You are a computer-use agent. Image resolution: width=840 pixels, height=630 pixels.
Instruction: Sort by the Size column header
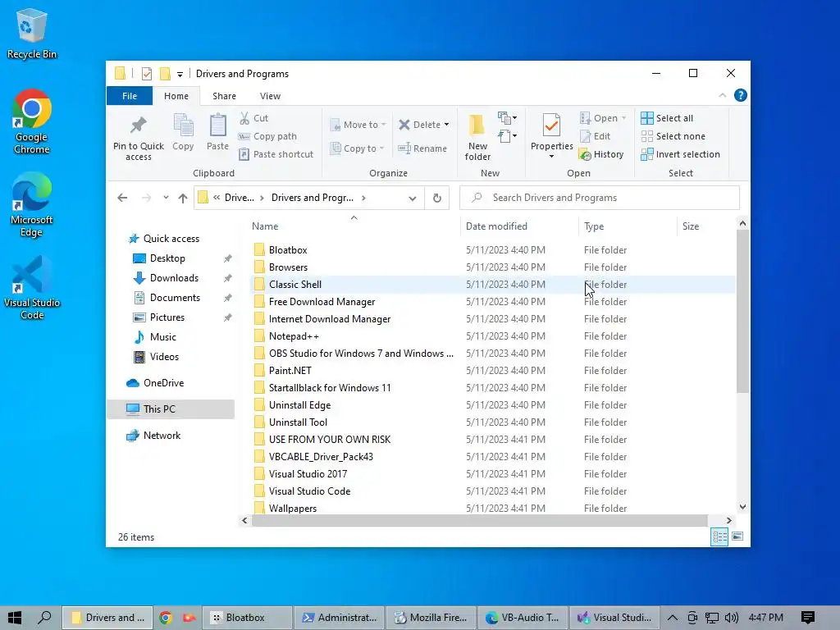point(706,226)
